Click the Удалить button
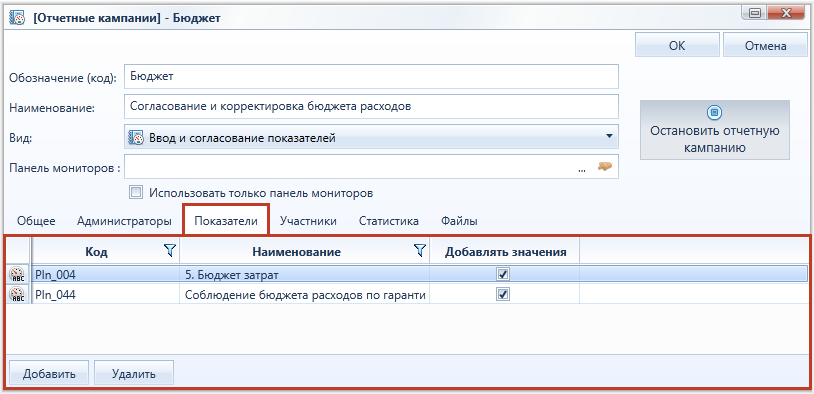Screen dimensions: 814x394 [x=133, y=374]
